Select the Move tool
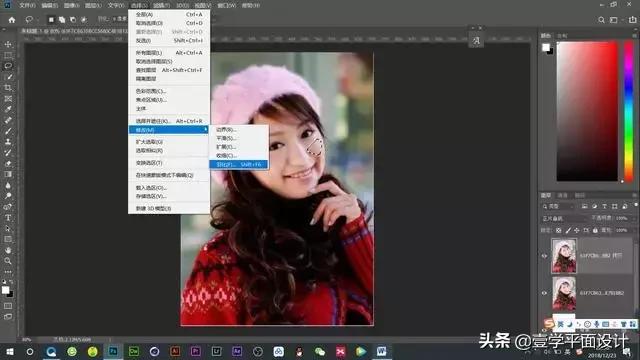 [x=8, y=44]
